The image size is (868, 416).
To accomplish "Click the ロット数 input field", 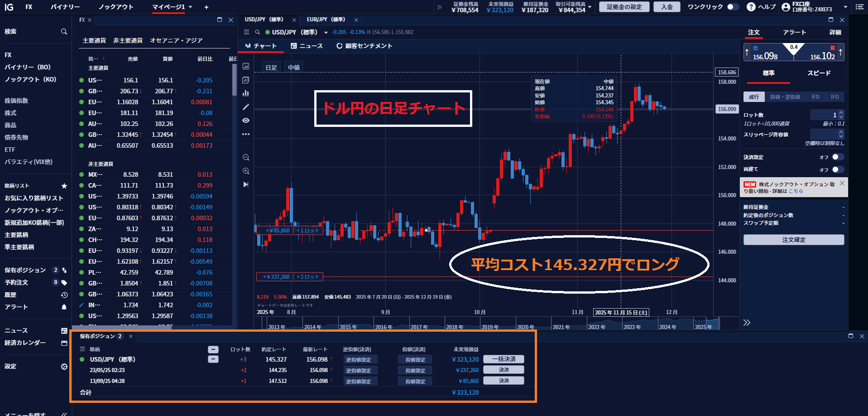I will (823, 115).
